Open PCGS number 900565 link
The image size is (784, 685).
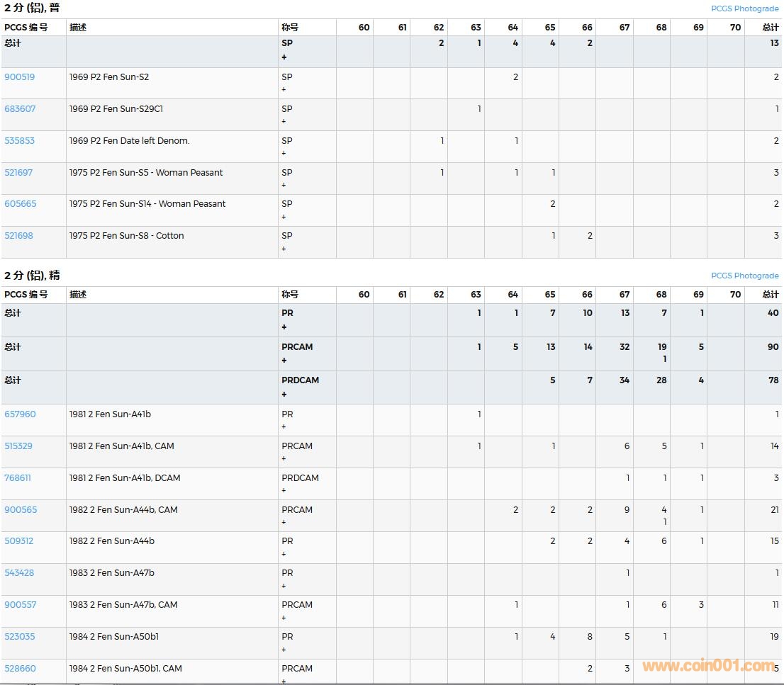(x=21, y=510)
